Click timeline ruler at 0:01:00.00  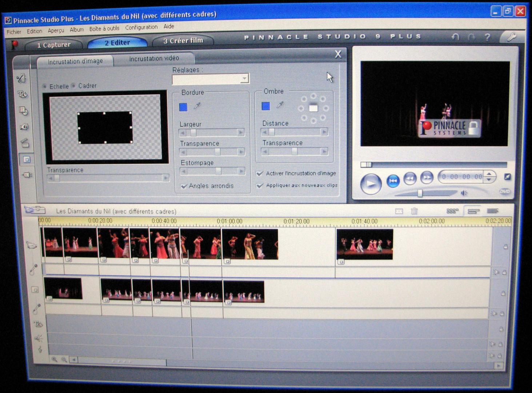click(229, 221)
